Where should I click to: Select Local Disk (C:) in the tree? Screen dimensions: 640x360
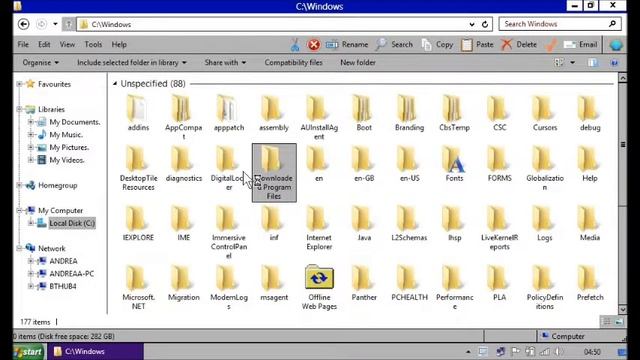(72, 223)
